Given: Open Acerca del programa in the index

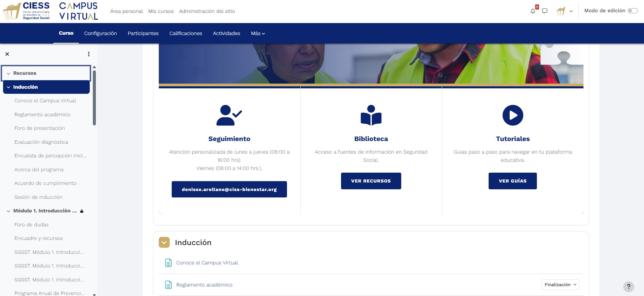Looking at the screenshot, I should [39, 170].
